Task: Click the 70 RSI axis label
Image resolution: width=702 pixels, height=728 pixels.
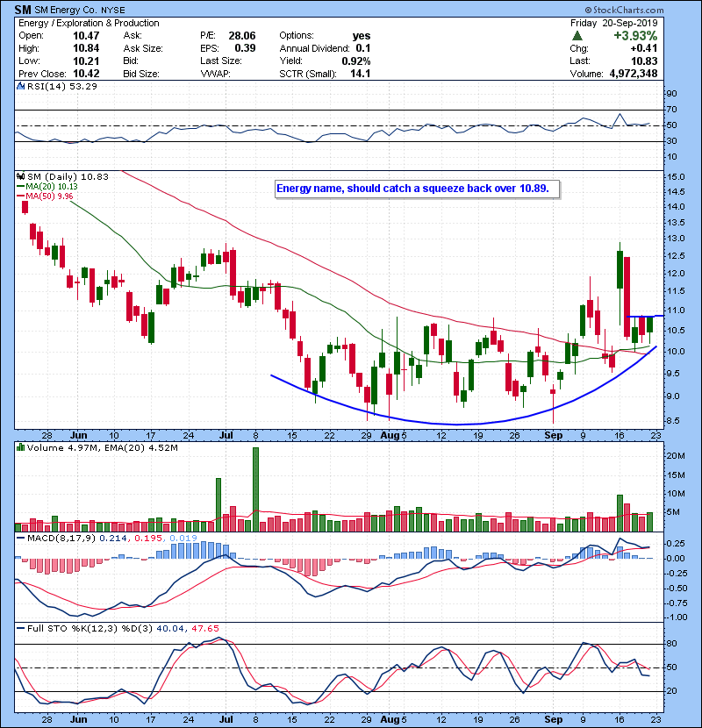Action: pyautogui.click(x=672, y=110)
